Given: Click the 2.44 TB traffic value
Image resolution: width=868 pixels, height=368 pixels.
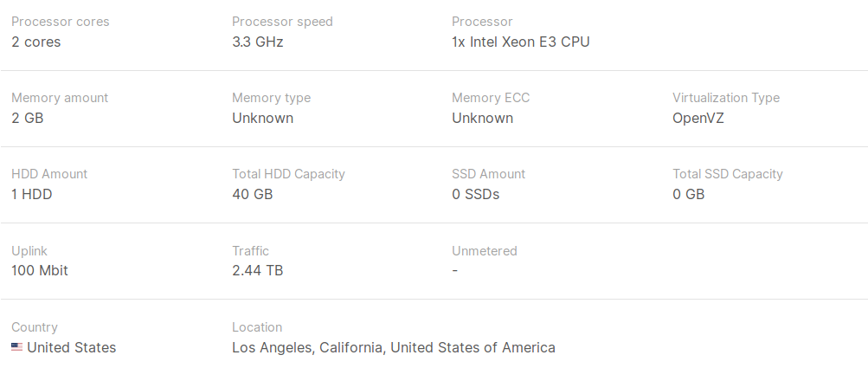Looking at the screenshot, I should click(x=257, y=270).
